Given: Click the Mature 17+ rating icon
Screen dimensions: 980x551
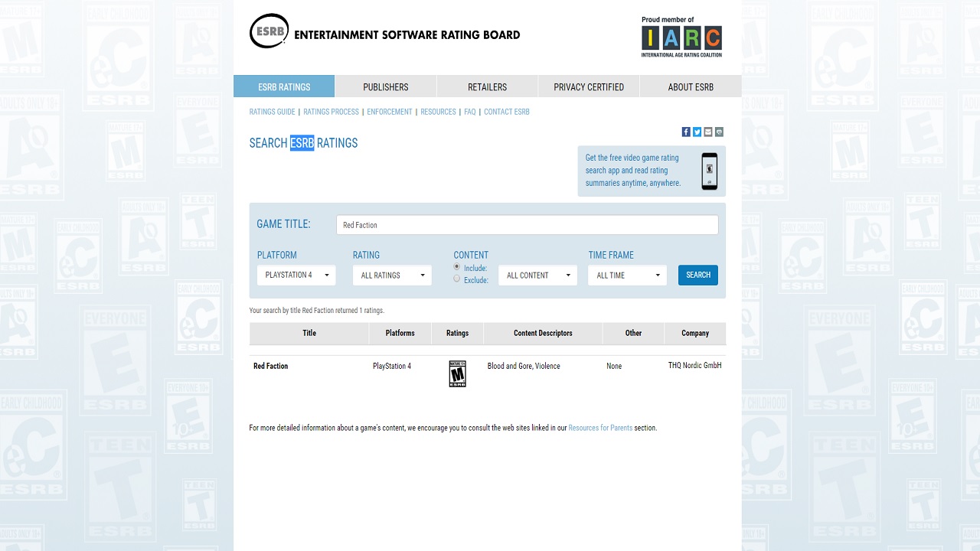Looking at the screenshot, I should tap(457, 373).
